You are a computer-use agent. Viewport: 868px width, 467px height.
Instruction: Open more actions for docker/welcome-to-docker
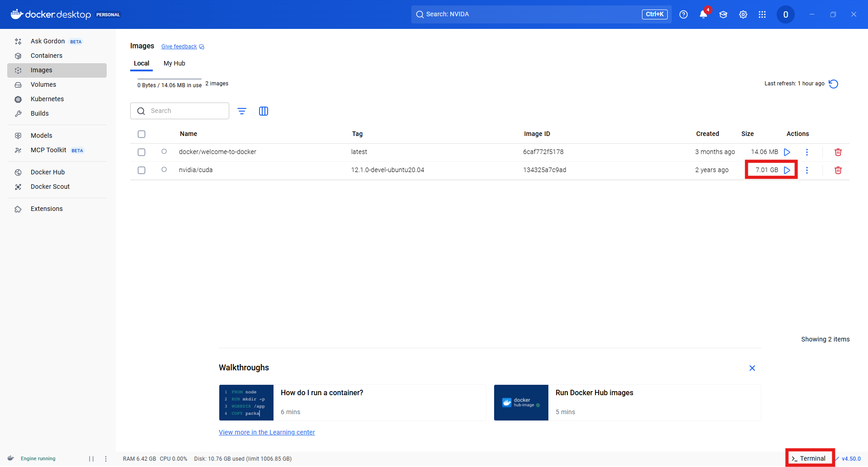coord(807,152)
